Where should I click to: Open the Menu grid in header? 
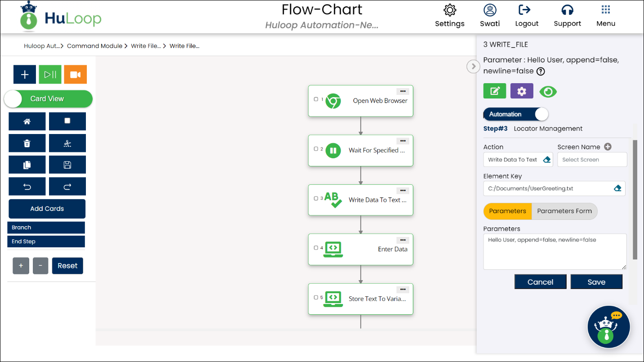click(605, 16)
